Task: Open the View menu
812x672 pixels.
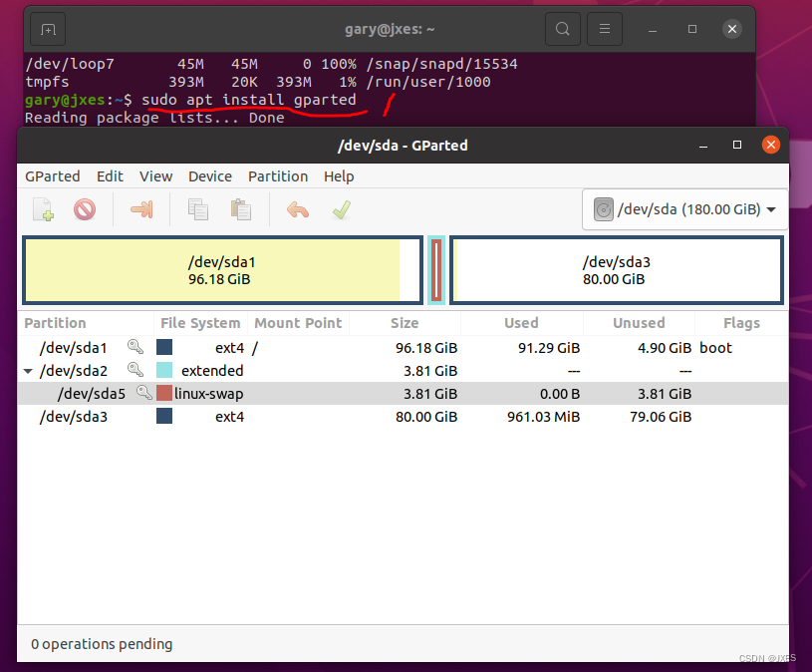Action: [x=155, y=176]
